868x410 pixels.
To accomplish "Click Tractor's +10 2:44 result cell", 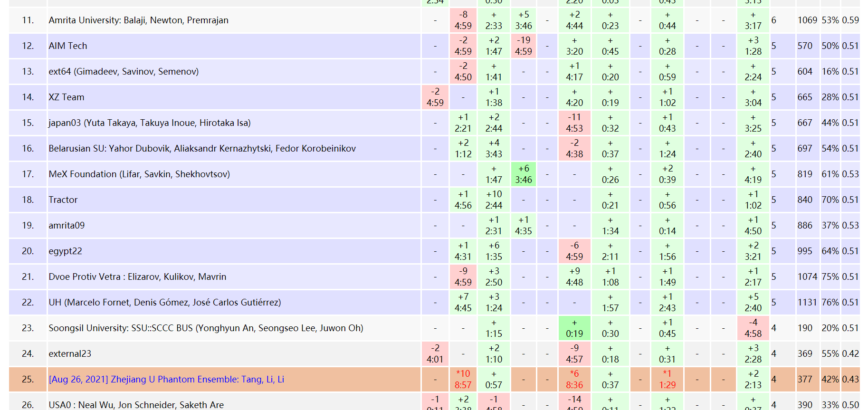I will 494,200.
